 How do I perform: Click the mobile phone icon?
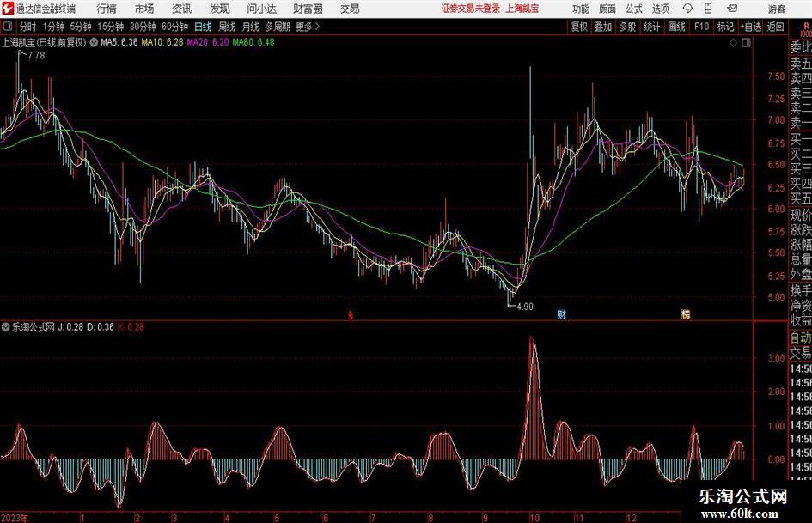[708, 9]
